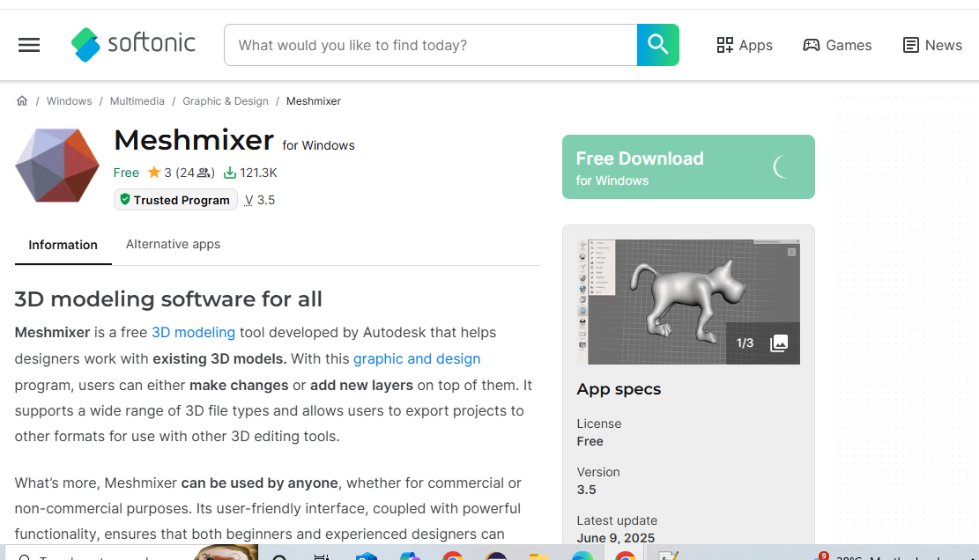Click the Softonic logo
The height and width of the screenshot is (560, 979).
tap(134, 44)
